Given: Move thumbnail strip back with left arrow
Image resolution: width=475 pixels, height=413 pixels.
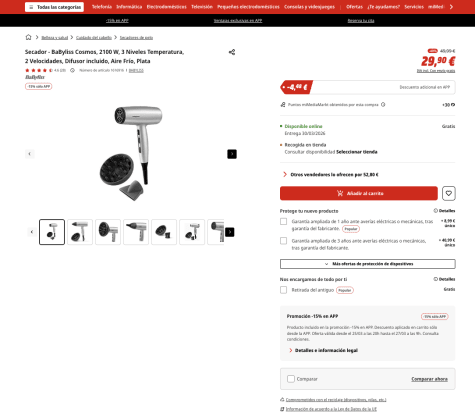Looking at the screenshot, I should pyautogui.click(x=32, y=232).
